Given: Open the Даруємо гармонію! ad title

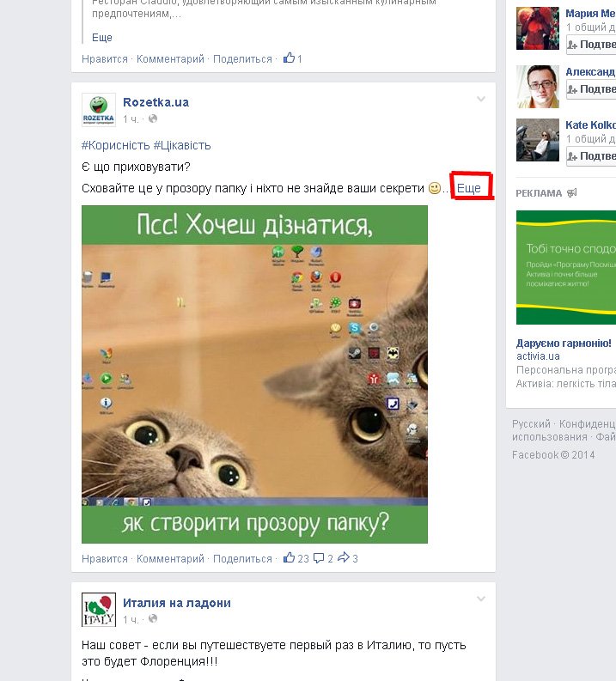Looking at the screenshot, I should click(564, 344).
